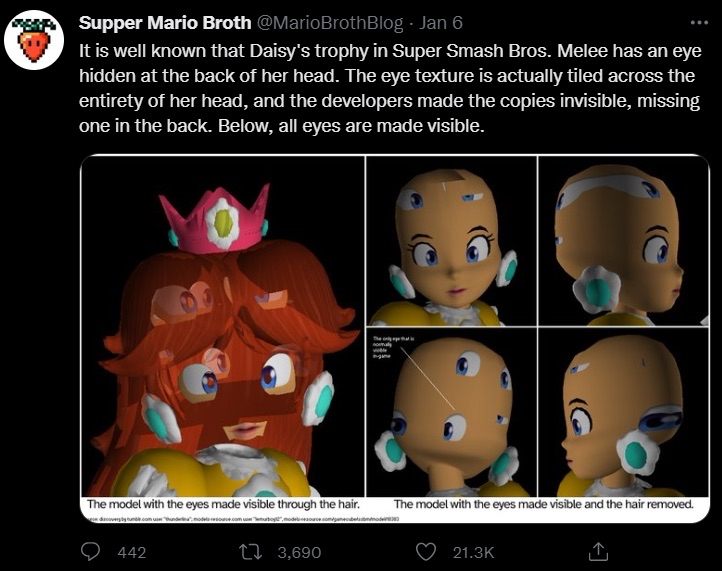View the 3,690 retweets count
This screenshot has width=722, height=571.
[299, 552]
